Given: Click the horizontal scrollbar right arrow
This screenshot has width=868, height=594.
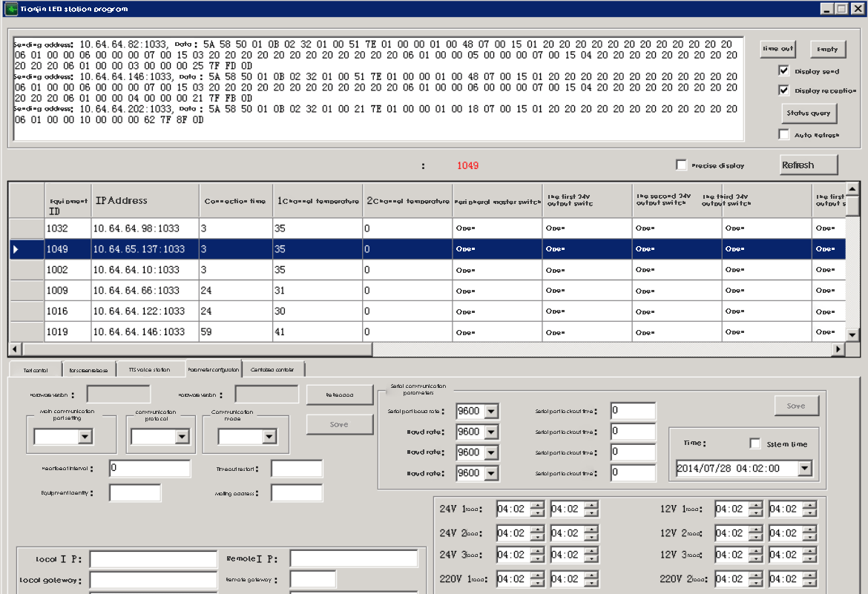Looking at the screenshot, I should click(x=839, y=349).
